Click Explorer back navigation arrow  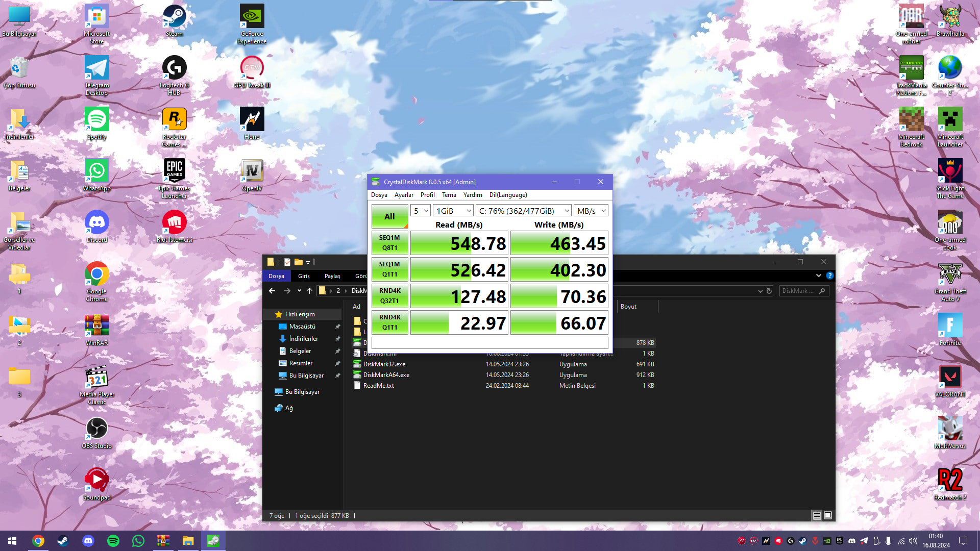coord(272,291)
